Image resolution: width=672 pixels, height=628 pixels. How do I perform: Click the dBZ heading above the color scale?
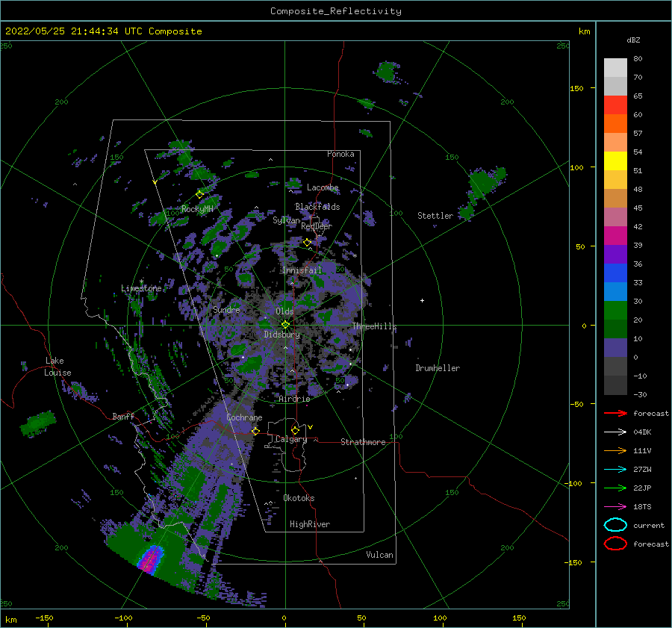click(x=633, y=40)
